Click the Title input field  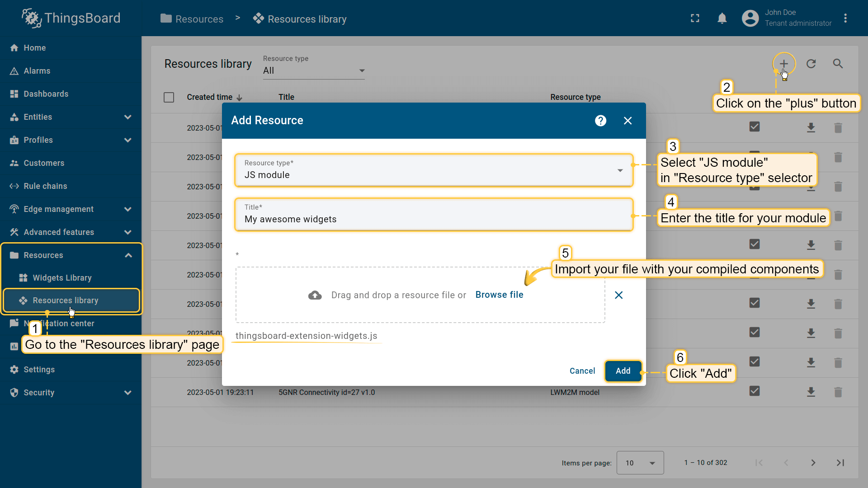click(x=434, y=215)
